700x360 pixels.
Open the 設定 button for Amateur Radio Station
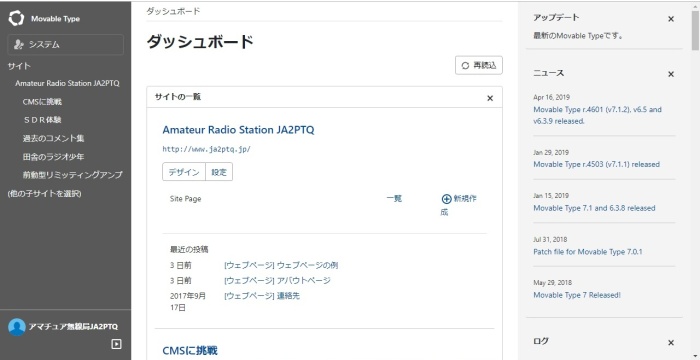(x=219, y=172)
